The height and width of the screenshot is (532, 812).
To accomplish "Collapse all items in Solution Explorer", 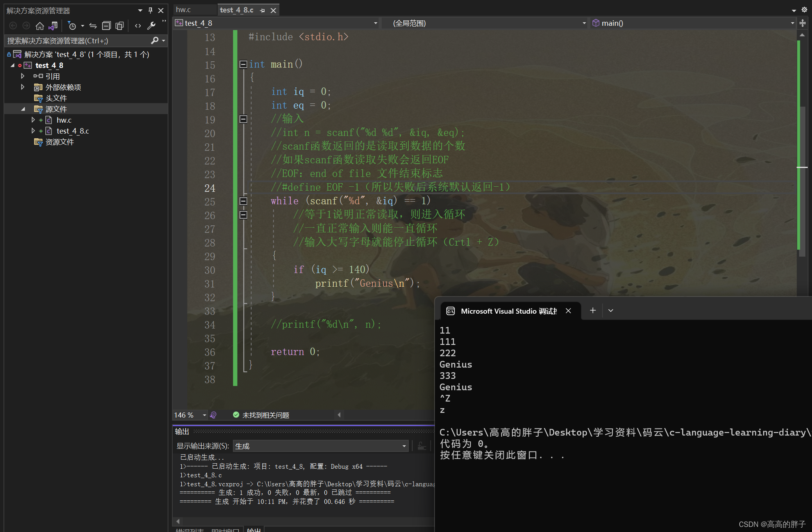I will tap(106, 26).
